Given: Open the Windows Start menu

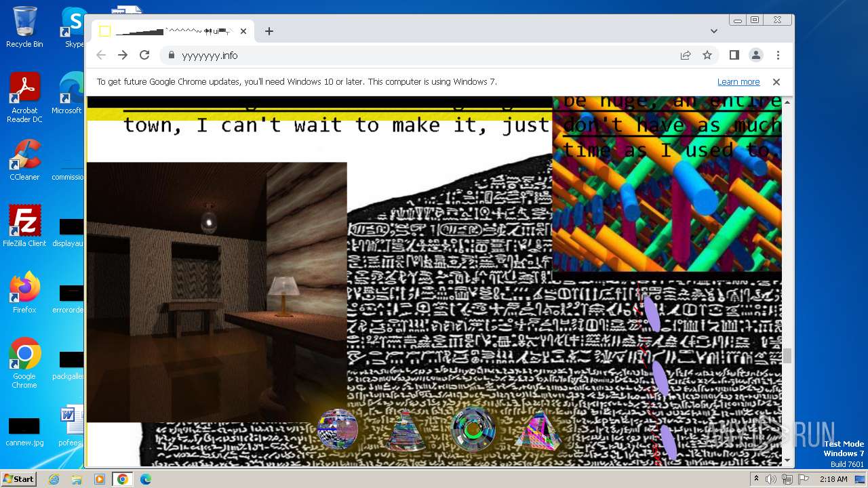Looking at the screenshot, I should [19, 479].
